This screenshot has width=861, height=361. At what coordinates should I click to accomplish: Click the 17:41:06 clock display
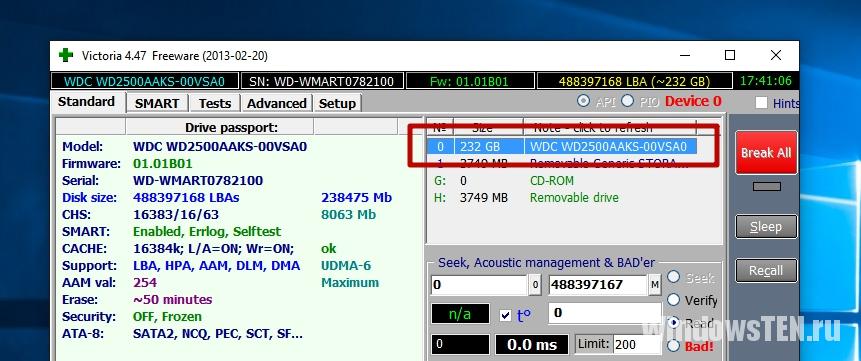click(766, 81)
